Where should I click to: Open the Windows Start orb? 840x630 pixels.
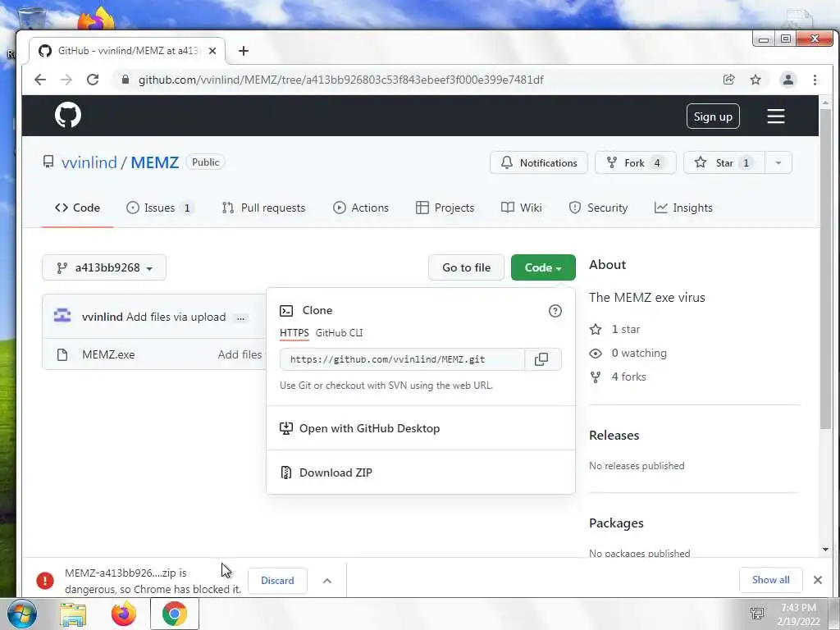pyautogui.click(x=21, y=614)
